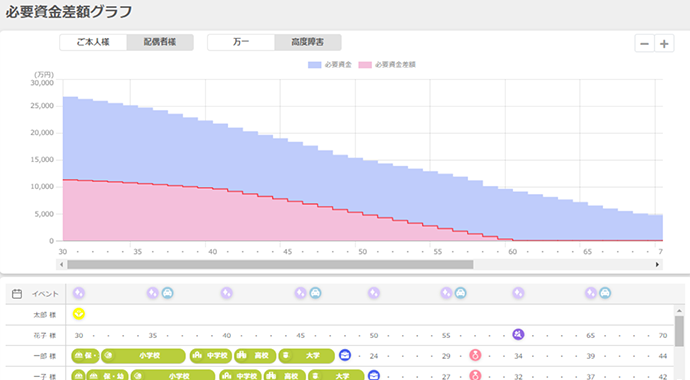This screenshot has height=380, width=690.
Task: Click the car event icon near age 56
Action: (x=460, y=293)
